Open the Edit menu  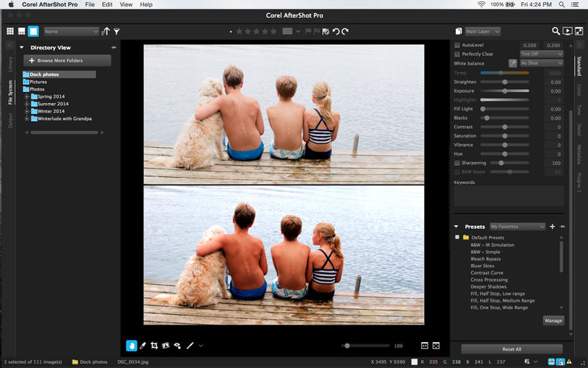point(107,4)
